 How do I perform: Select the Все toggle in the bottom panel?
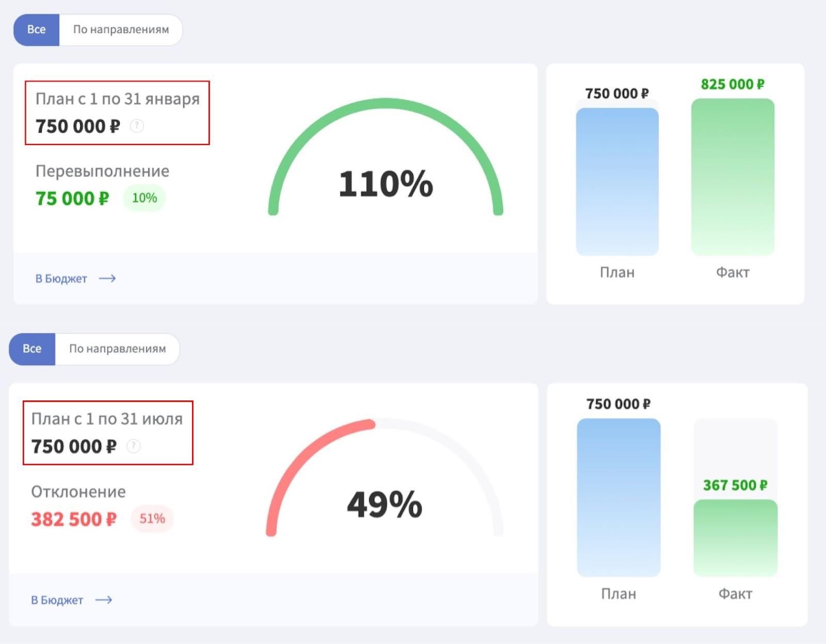click(x=32, y=349)
